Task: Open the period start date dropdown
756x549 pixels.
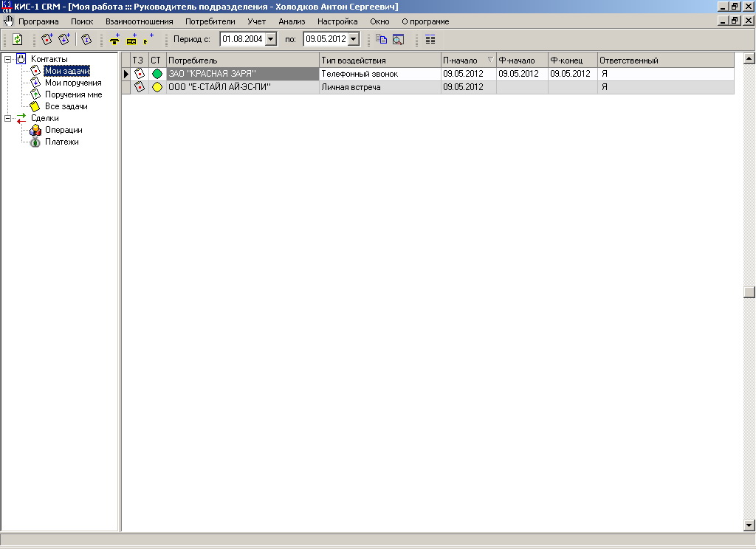Action: [271, 39]
